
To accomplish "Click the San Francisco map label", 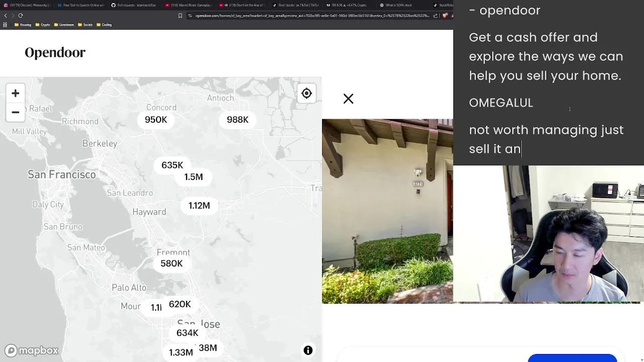I will coord(61,174).
